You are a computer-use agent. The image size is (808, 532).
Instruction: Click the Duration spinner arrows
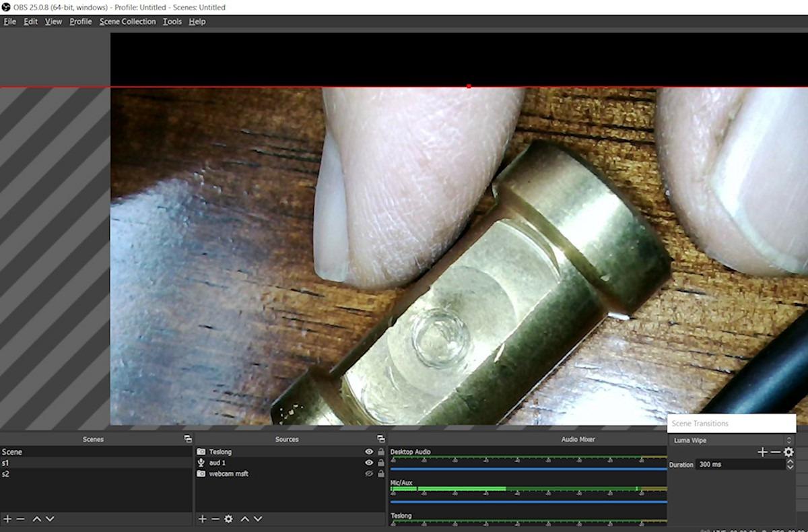click(790, 465)
